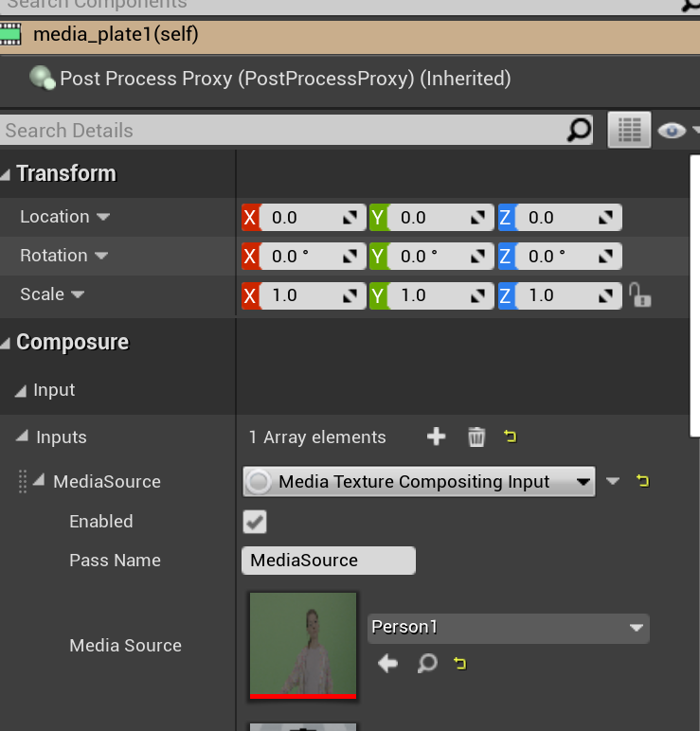The width and height of the screenshot is (700, 731).
Task: Add element to Inputs array
Action: pyautogui.click(x=436, y=437)
